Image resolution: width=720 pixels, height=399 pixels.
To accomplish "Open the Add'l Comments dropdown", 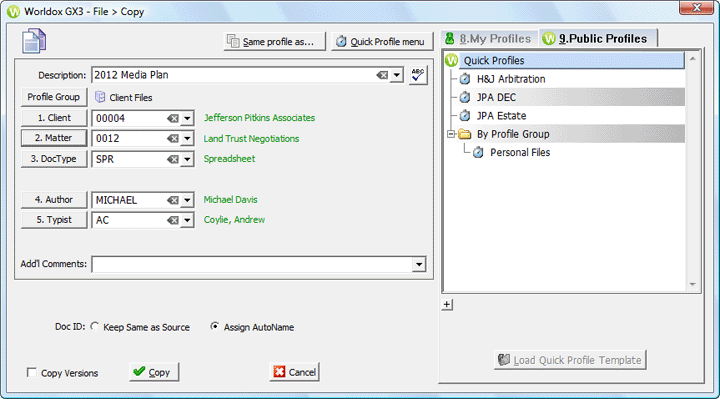I will tap(419, 264).
